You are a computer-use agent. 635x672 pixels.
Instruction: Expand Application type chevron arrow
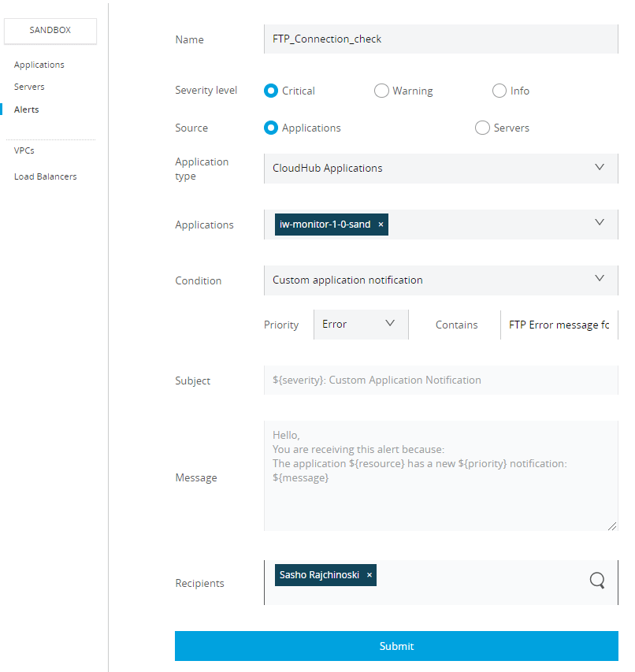(x=600, y=167)
